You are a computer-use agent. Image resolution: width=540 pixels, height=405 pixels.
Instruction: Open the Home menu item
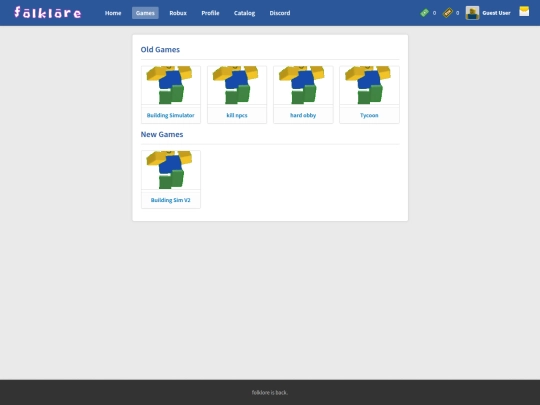[113, 13]
